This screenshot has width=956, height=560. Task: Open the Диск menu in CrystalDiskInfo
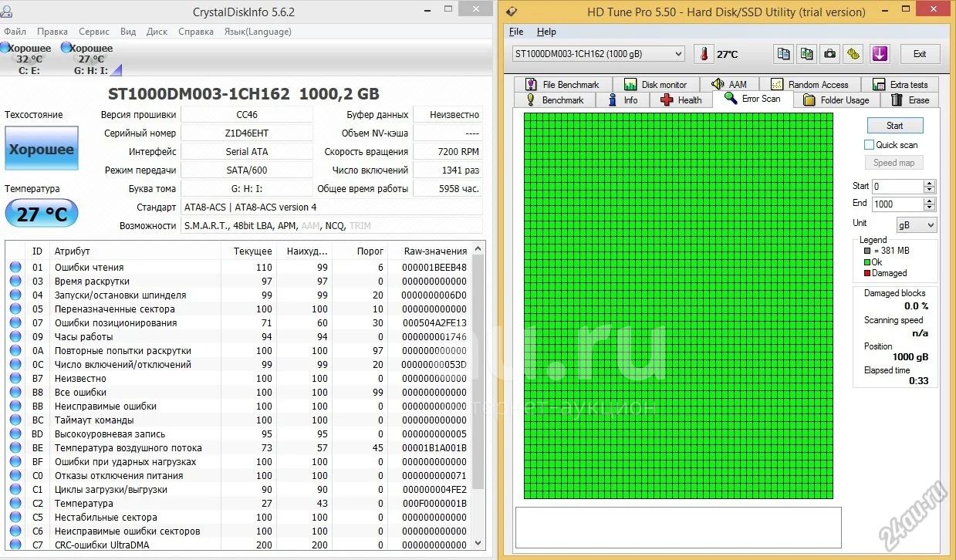coord(157,32)
